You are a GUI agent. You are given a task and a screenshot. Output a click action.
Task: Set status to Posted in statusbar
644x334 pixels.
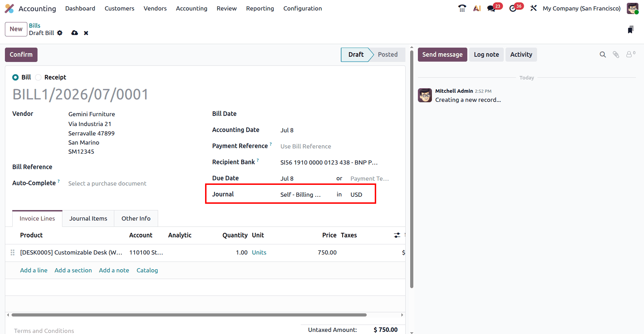pos(388,55)
